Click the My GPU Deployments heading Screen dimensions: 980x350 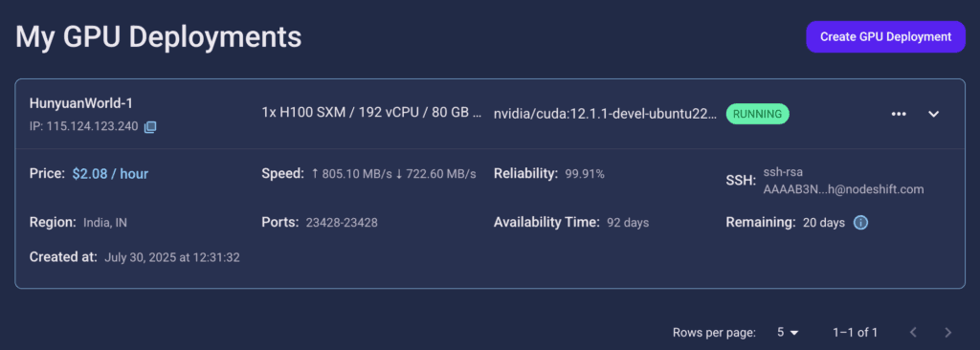[158, 37]
